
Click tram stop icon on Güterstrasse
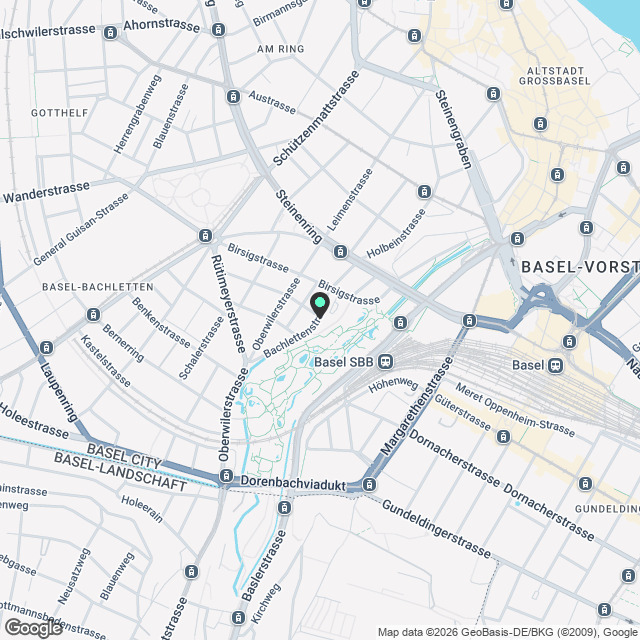click(x=503, y=437)
